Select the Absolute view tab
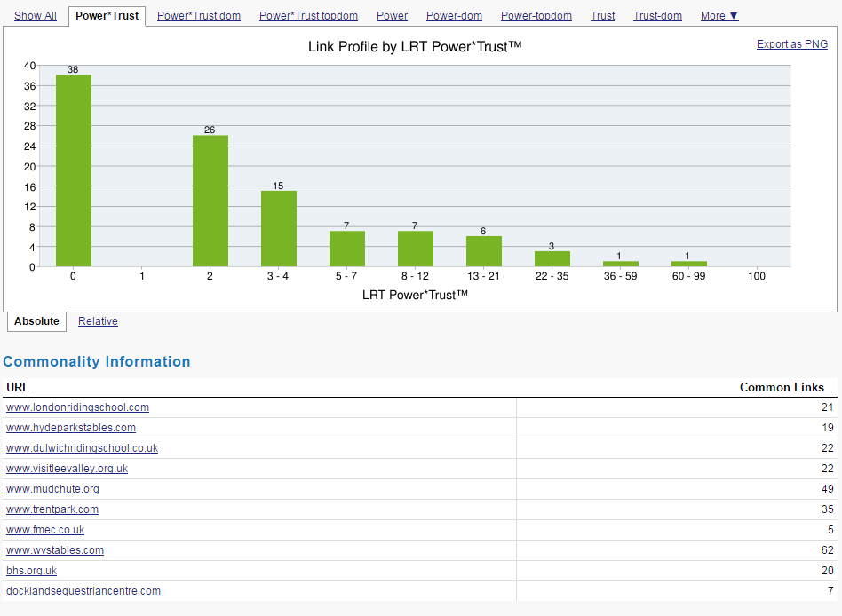842x616 pixels. tap(36, 321)
